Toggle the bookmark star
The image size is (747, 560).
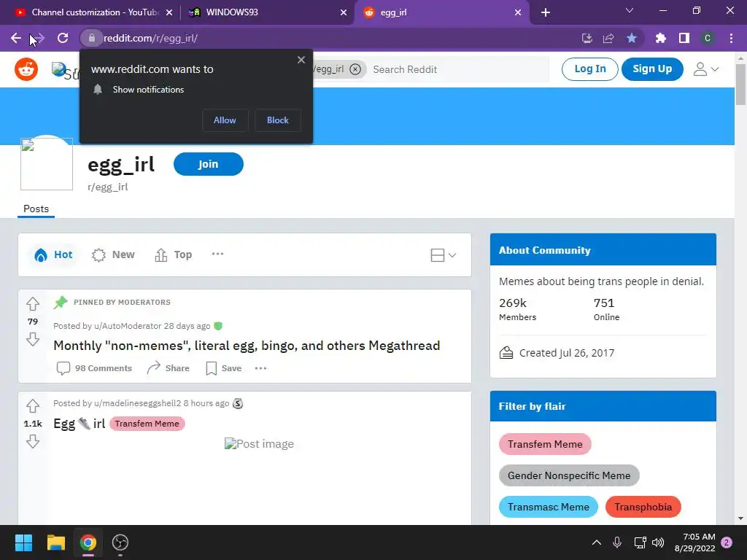pyautogui.click(x=632, y=38)
